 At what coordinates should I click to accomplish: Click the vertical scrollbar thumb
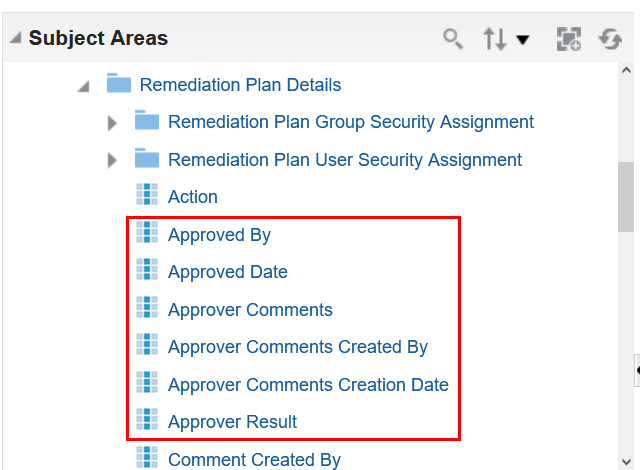[627, 195]
